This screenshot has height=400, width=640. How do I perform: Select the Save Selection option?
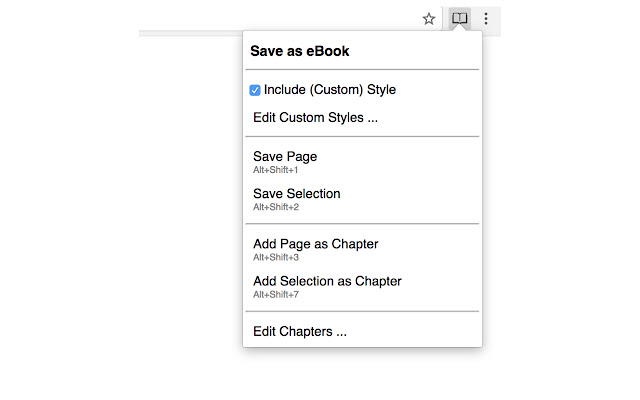coord(296,194)
